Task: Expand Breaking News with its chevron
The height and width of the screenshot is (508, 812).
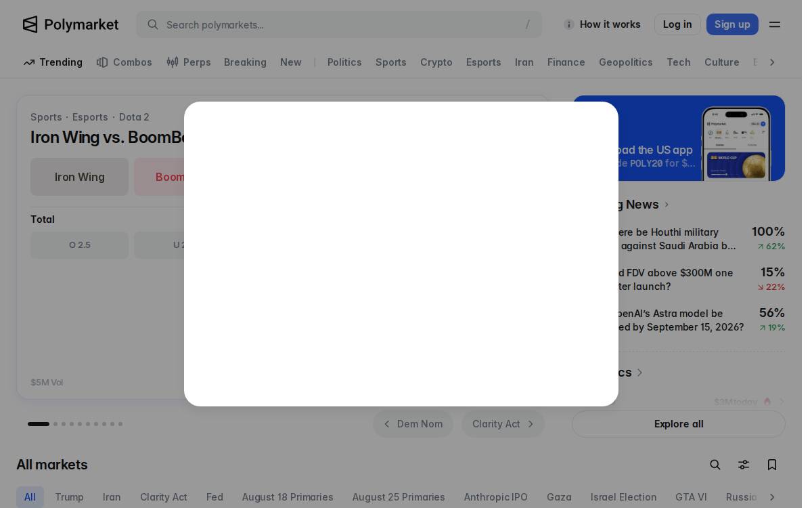Action: coord(667,205)
